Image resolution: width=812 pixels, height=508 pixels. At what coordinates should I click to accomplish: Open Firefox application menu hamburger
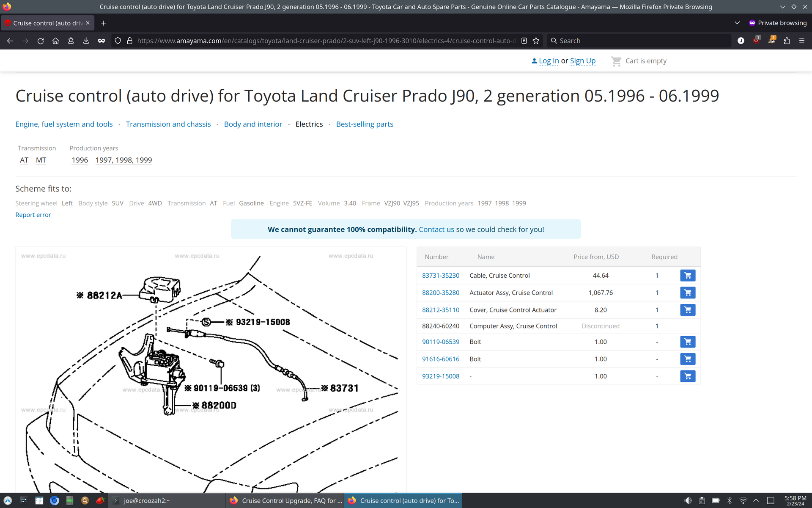coord(802,41)
